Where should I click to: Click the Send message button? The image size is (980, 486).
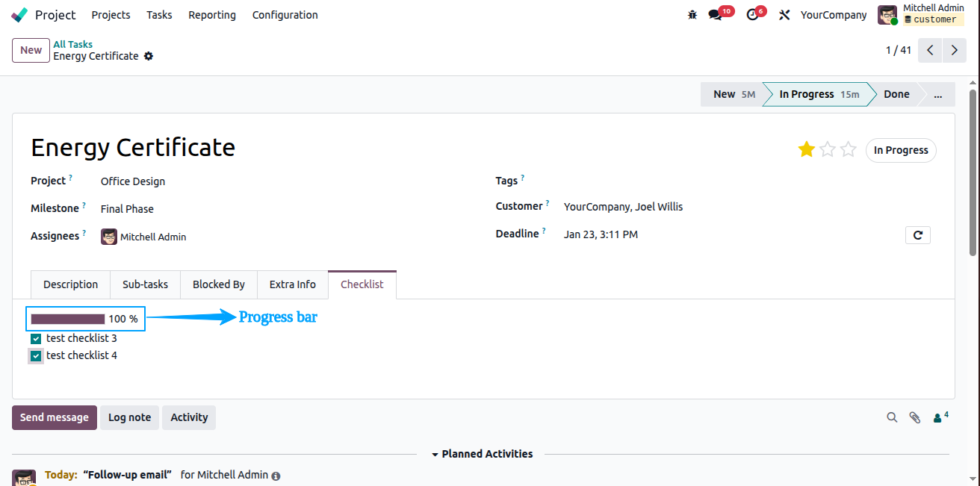click(55, 417)
